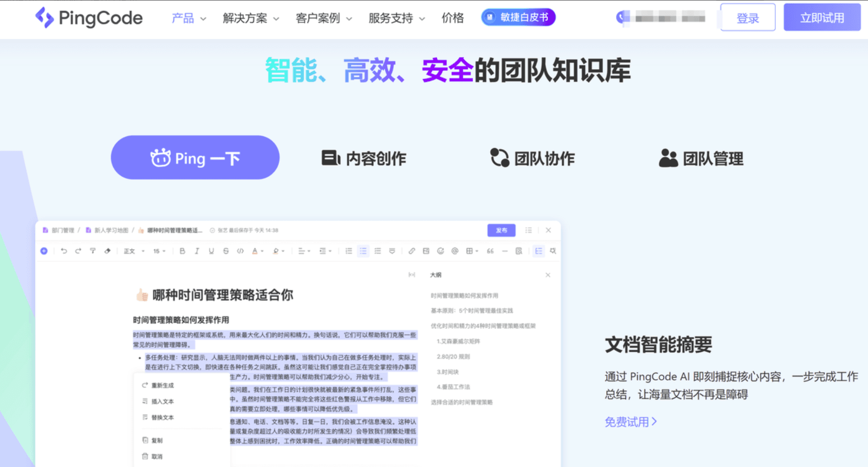Click the template icon after the divider
Viewport: 868px width, 467px height.
(x=519, y=251)
